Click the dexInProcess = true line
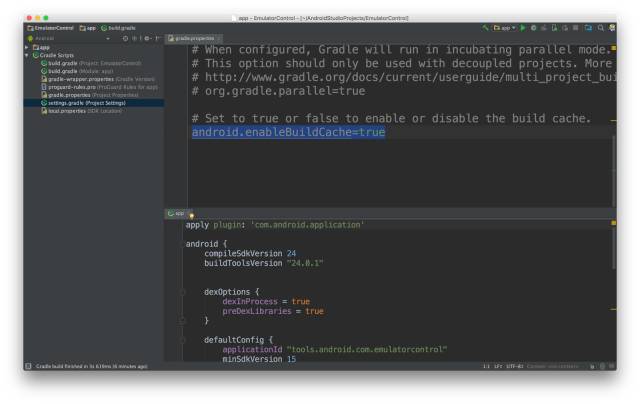Image resolution: width=640 pixels, height=404 pixels. click(266, 302)
